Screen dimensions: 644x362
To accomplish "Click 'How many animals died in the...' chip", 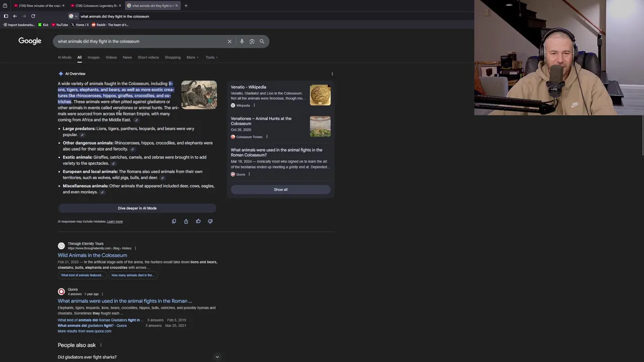I will [x=132, y=276].
